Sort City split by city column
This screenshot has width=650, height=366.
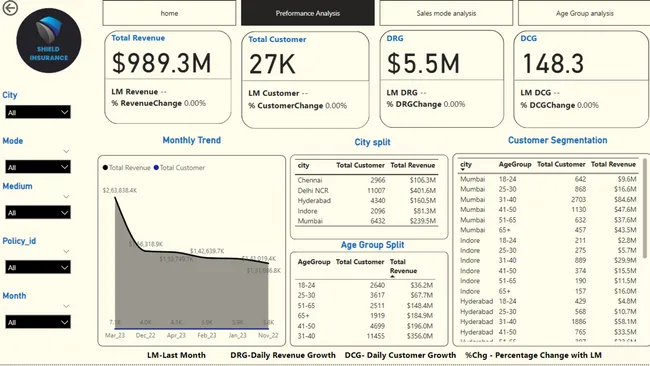(x=303, y=165)
